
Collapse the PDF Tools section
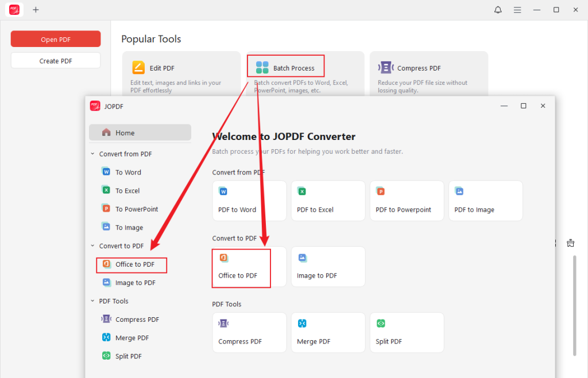(92, 301)
